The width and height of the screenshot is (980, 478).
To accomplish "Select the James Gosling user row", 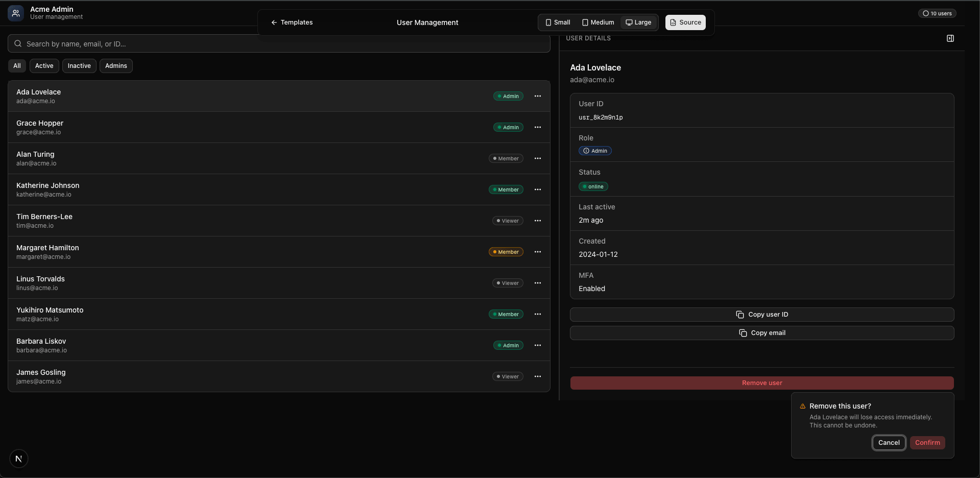I will click(x=279, y=376).
